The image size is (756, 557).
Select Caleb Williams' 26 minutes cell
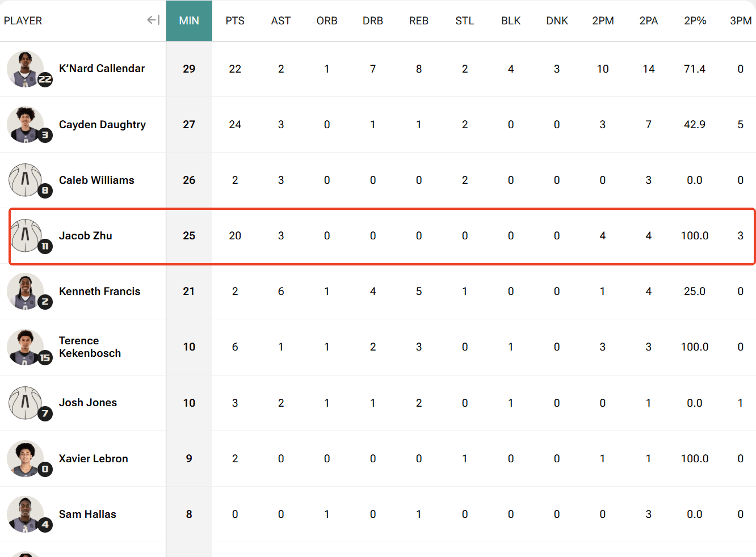point(189,180)
